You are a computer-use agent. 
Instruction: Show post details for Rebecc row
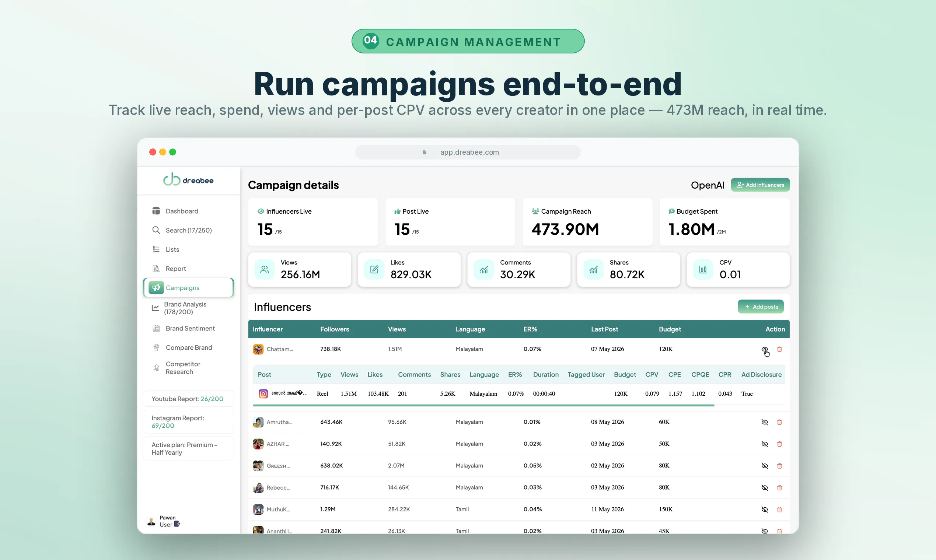(765, 488)
